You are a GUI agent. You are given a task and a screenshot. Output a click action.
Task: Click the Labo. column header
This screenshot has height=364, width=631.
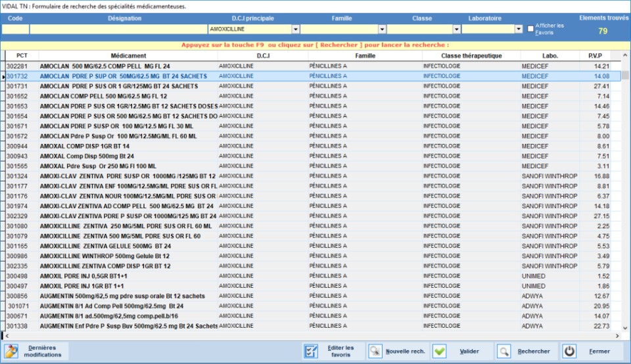pyautogui.click(x=550, y=56)
